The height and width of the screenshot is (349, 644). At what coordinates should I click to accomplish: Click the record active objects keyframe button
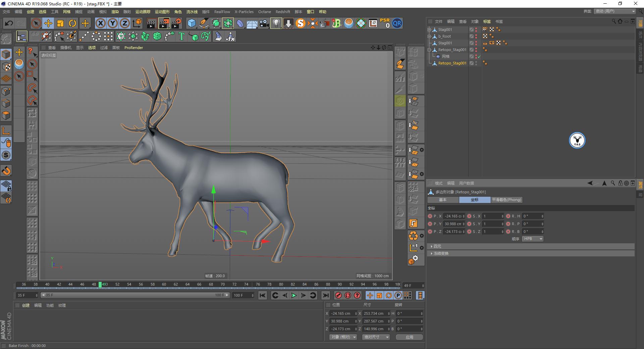pos(338,295)
